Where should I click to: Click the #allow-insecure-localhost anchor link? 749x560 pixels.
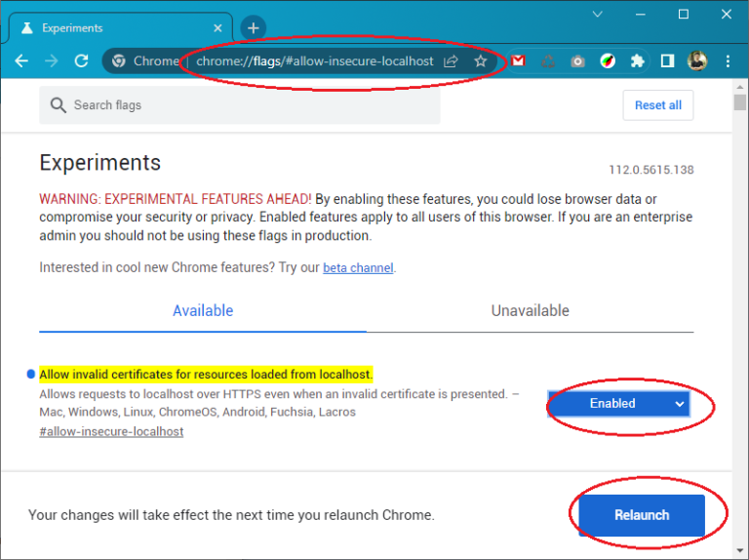point(111,431)
